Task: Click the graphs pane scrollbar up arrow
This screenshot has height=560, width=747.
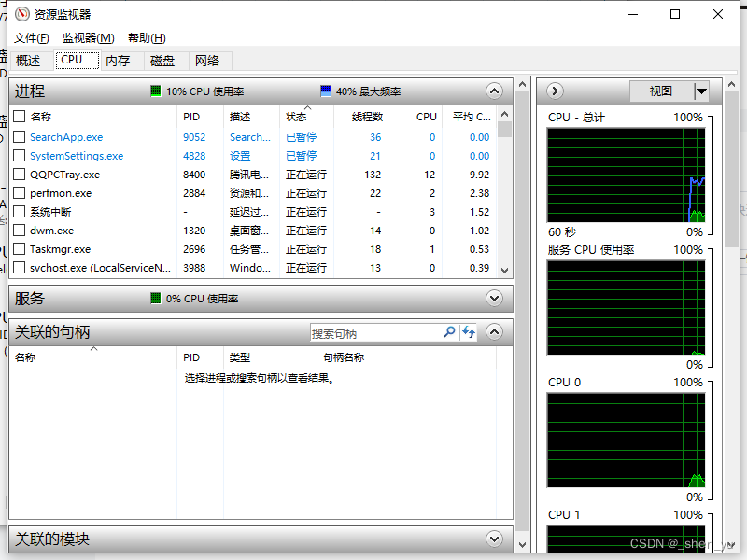Action: click(x=731, y=84)
